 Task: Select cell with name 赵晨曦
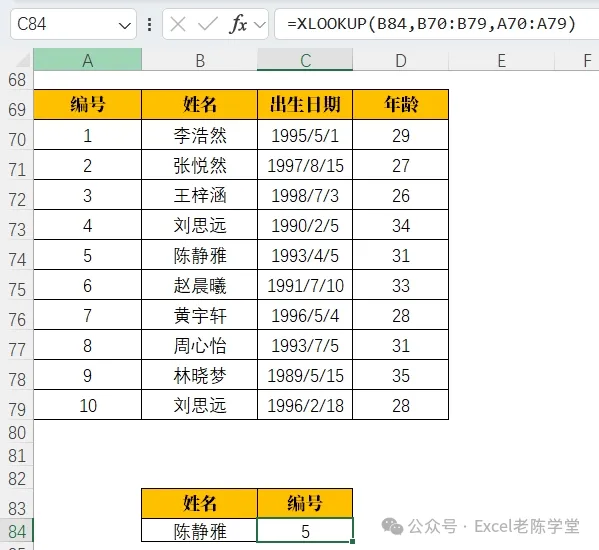click(199, 285)
